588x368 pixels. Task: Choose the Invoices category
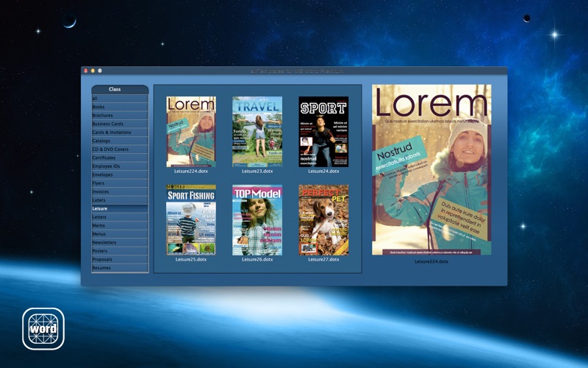click(x=120, y=191)
